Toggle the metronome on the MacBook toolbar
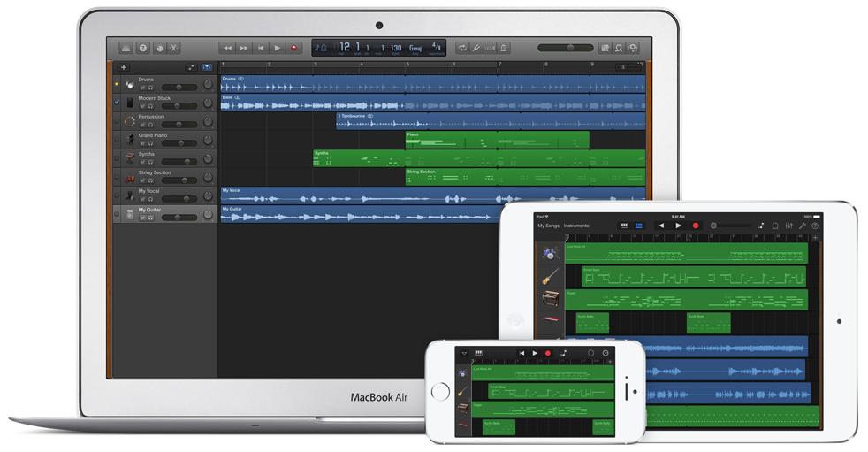Screen dimensions: 868x452 coord(503,48)
